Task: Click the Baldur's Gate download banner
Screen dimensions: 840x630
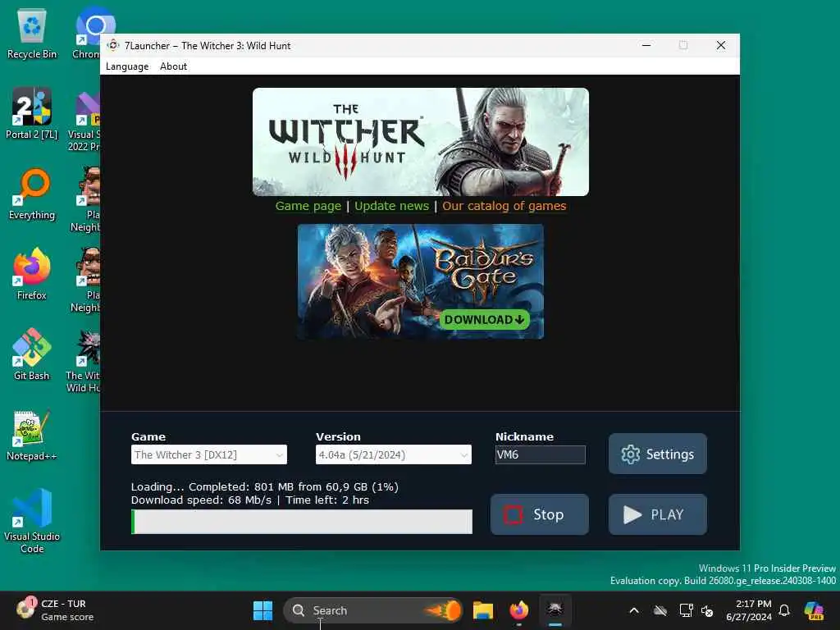Action: click(x=421, y=281)
